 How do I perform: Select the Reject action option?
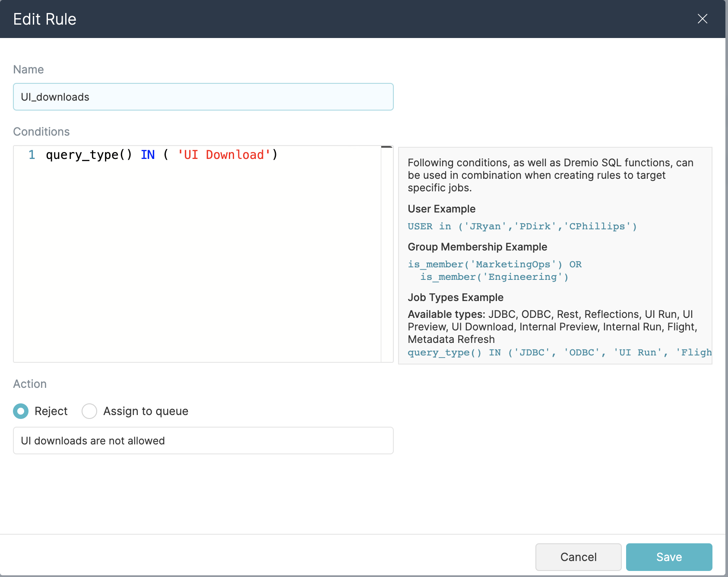20,411
